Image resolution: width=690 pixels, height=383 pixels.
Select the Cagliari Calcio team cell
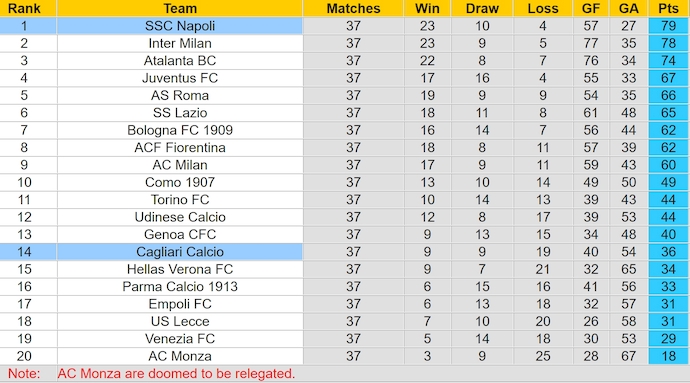(x=180, y=252)
